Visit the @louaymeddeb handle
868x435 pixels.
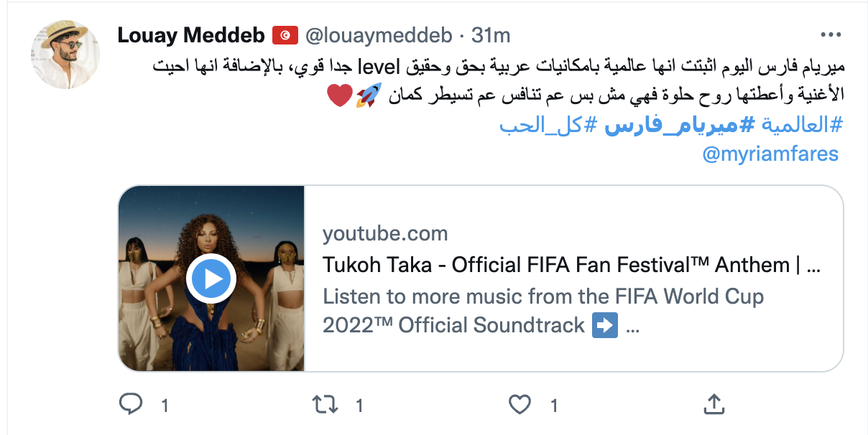click(380, 34)
